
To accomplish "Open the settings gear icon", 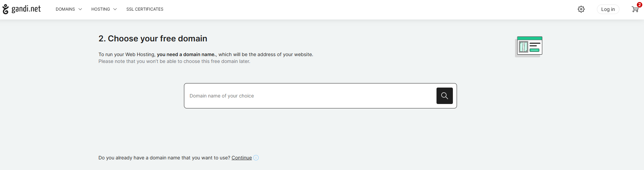I will point(581,9).
